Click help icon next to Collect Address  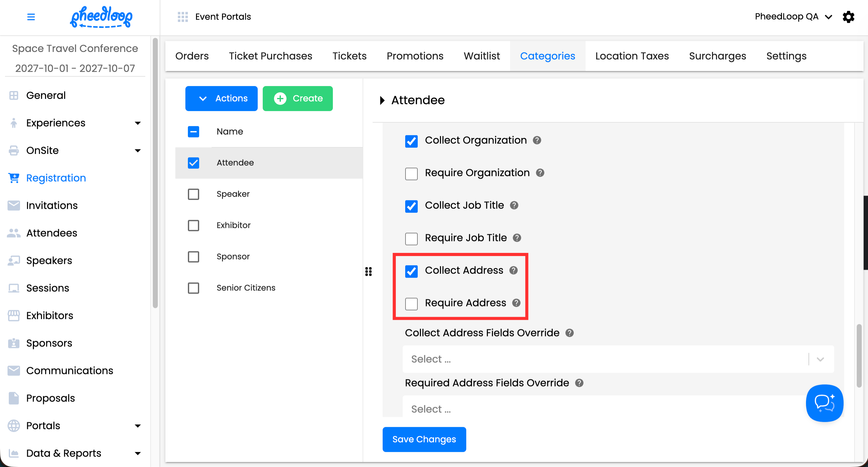[513, 270]
